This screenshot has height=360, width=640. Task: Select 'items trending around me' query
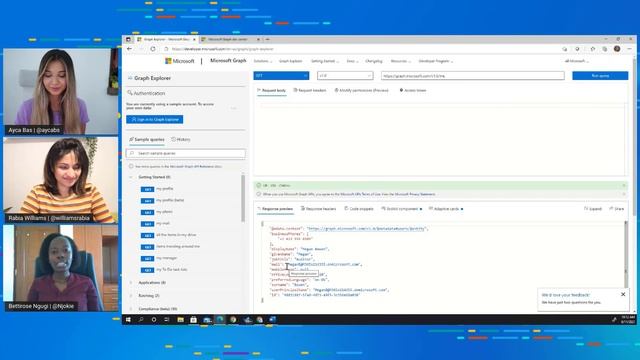click(x=178, y=247)
